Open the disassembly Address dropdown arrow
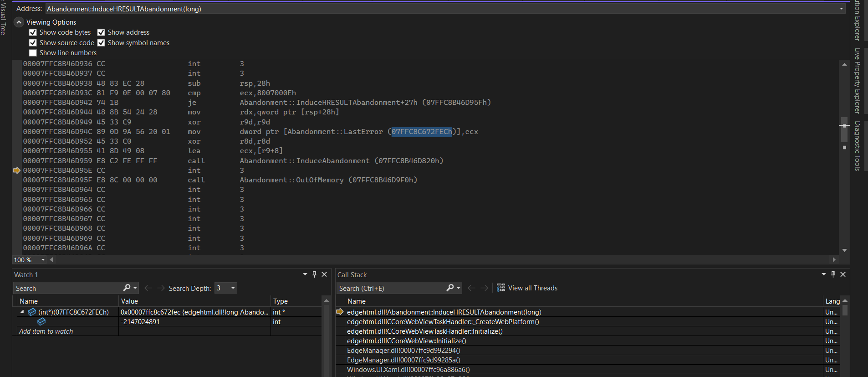 841,9
